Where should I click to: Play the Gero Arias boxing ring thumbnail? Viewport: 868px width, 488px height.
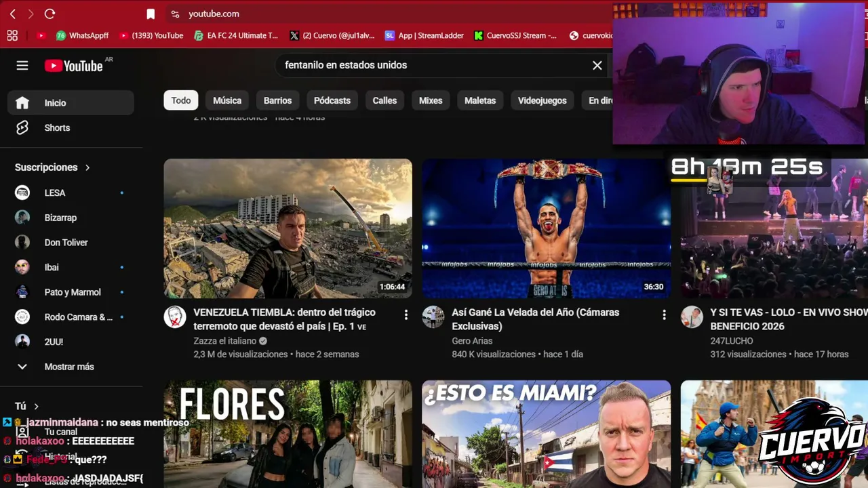click(547, 228)
